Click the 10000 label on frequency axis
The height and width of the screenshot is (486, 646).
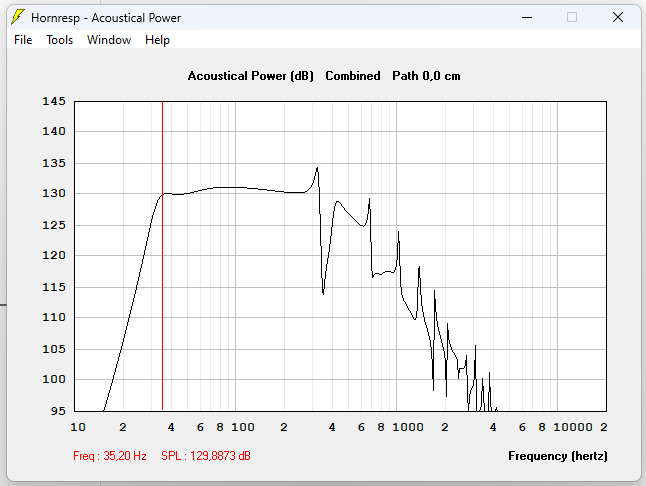tap(573, 427)
